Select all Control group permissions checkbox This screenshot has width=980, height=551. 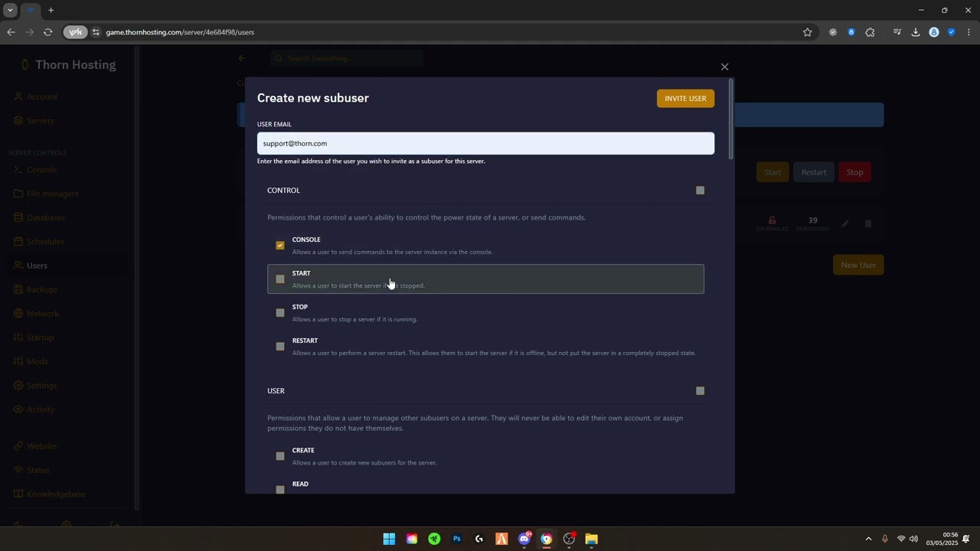[x=700, y=190]
